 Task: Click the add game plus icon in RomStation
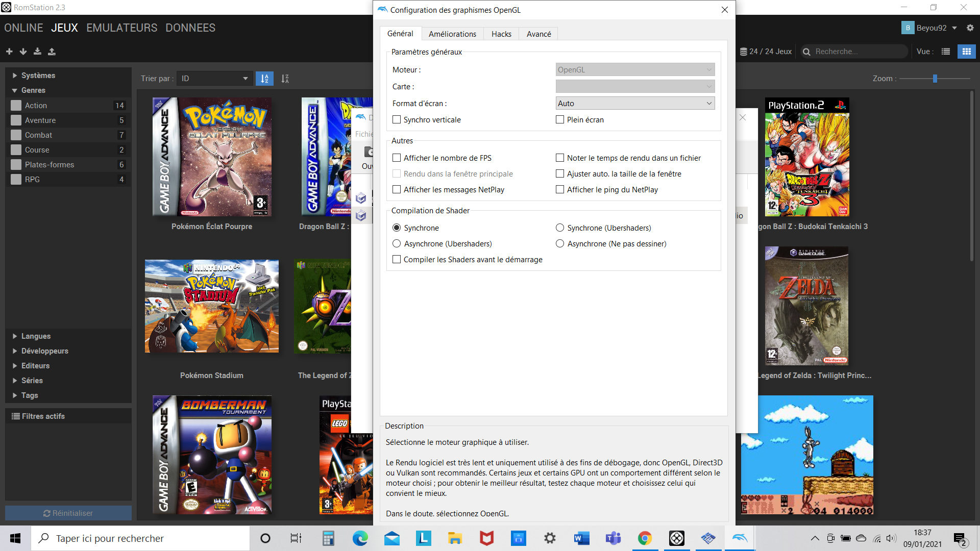point(9,52)
